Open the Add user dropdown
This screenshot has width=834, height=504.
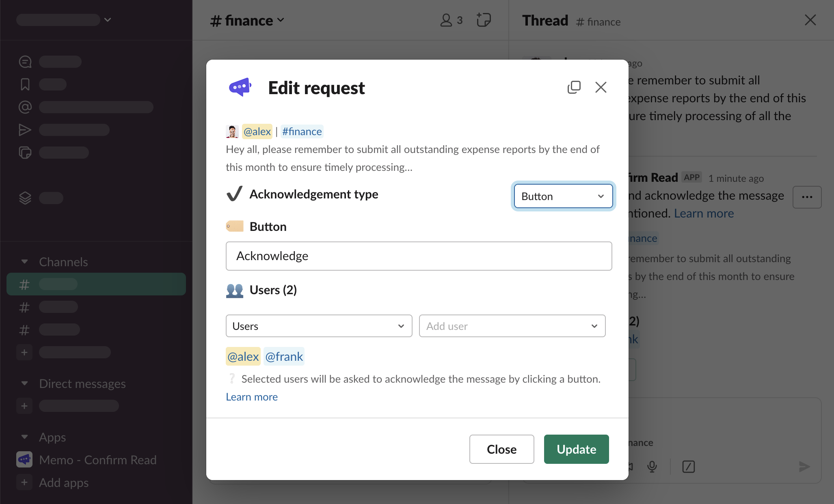point(512,326)
